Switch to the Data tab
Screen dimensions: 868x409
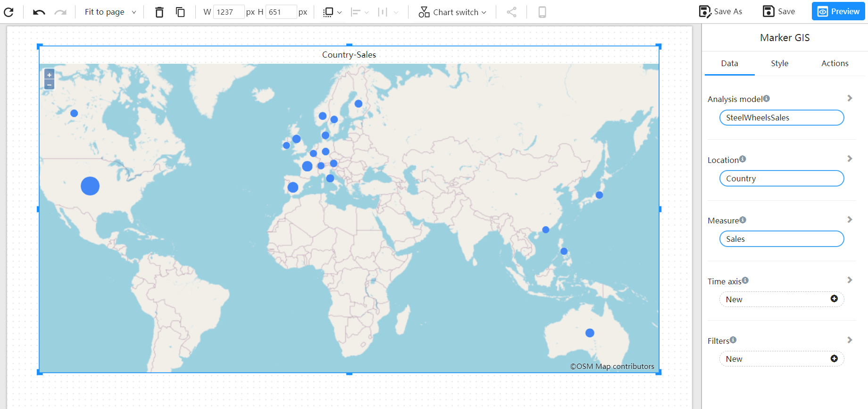tap(729, 63)
